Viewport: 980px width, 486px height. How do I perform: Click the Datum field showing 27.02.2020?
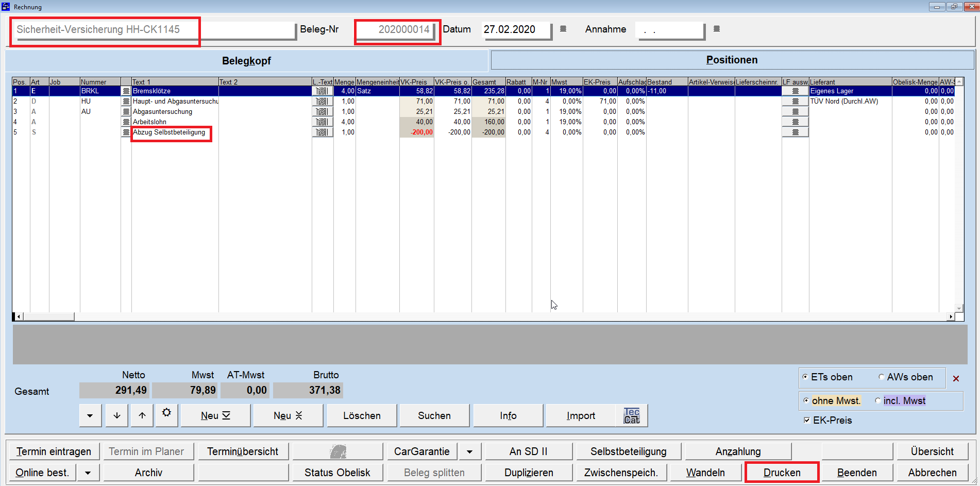[x=516, y=29]
